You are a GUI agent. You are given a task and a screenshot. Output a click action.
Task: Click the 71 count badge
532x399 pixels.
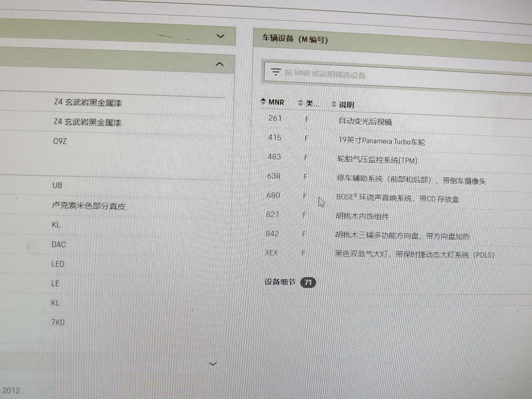pyautogui.click(x=308, y=283)
